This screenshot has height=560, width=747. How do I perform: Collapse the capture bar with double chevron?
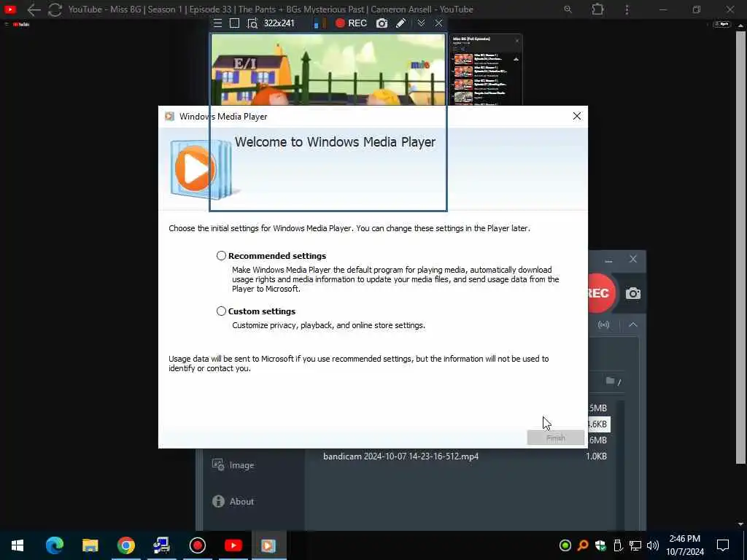(x=421, y=23)
